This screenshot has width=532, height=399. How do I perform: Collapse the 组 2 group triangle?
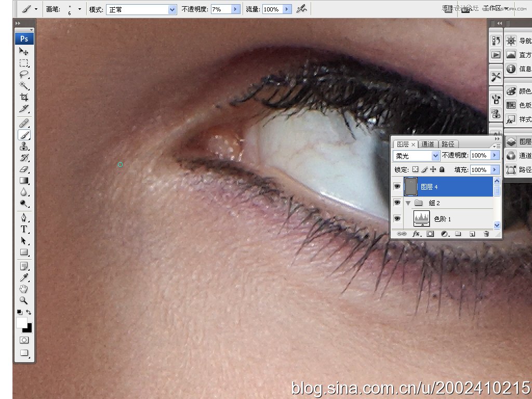[408, 203]
